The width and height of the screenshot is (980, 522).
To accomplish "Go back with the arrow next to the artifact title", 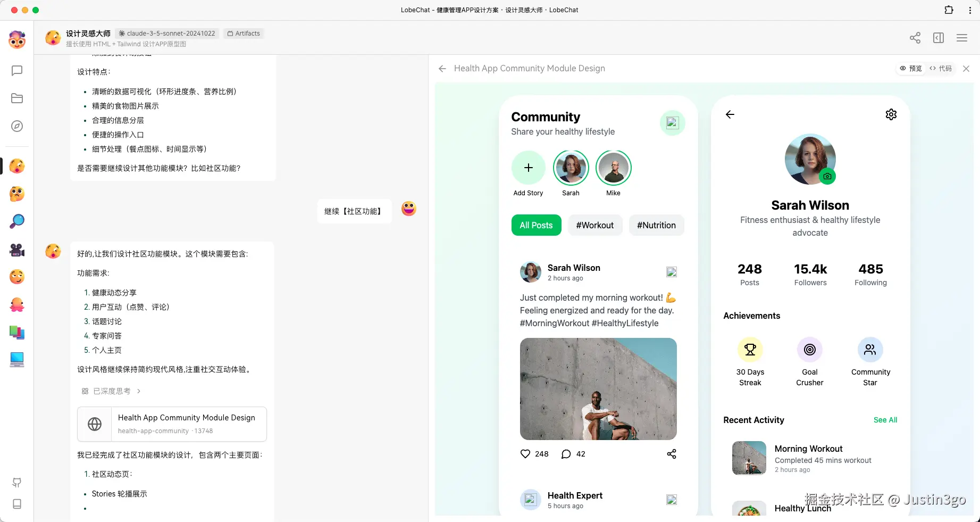I will (x=442, y=69).
